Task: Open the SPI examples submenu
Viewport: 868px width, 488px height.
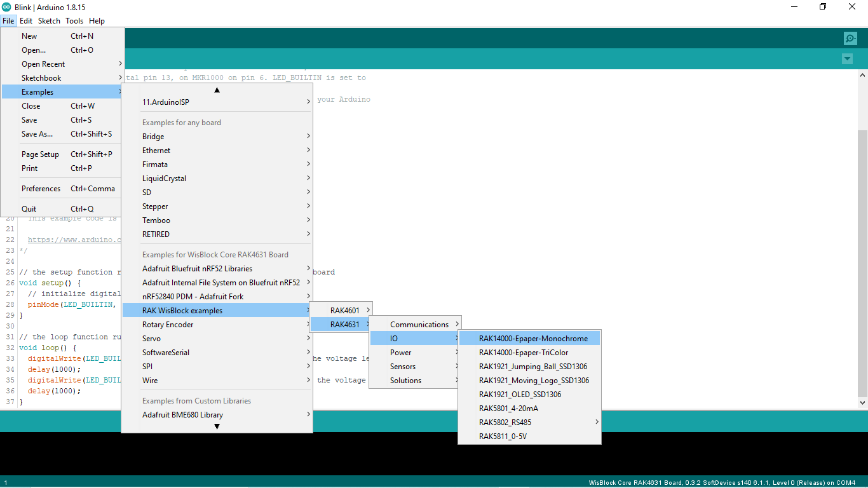Action: point(217,367)
